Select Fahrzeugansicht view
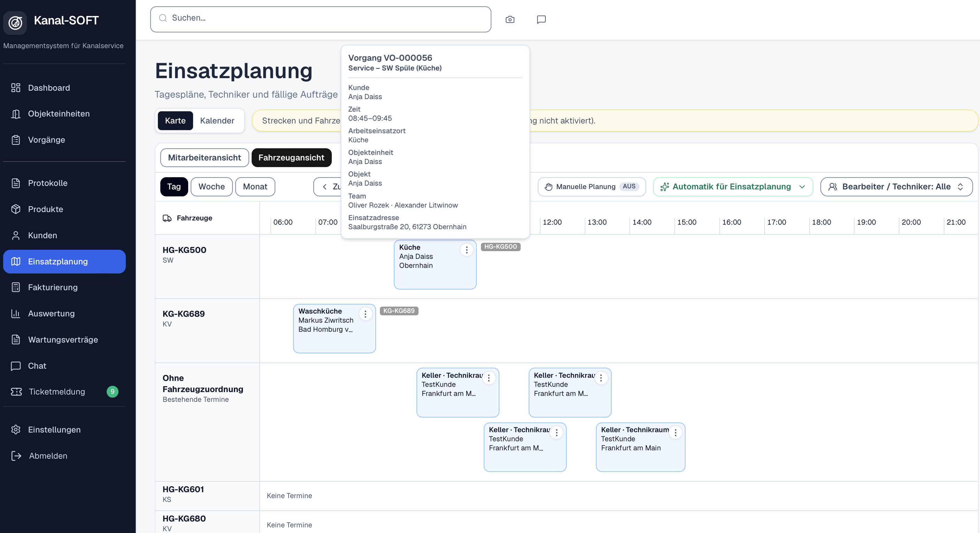Screen dimensions: 980x533 coord(291,158)
